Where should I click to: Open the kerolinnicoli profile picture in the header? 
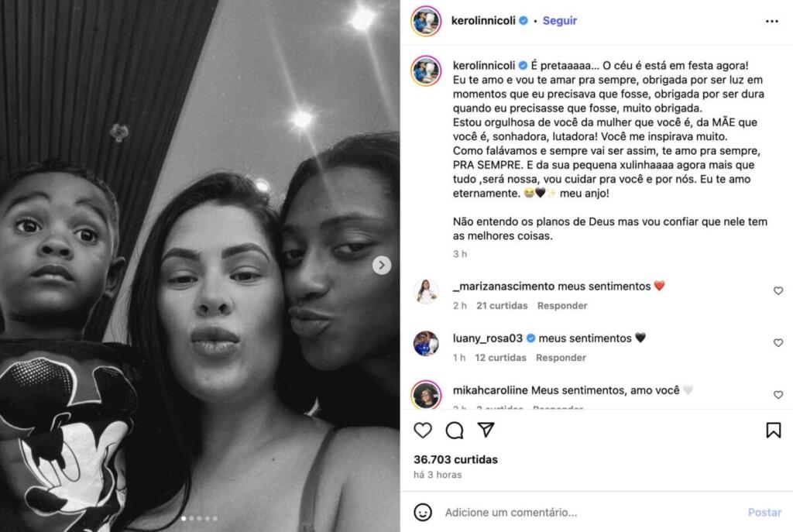pos(426,21)
